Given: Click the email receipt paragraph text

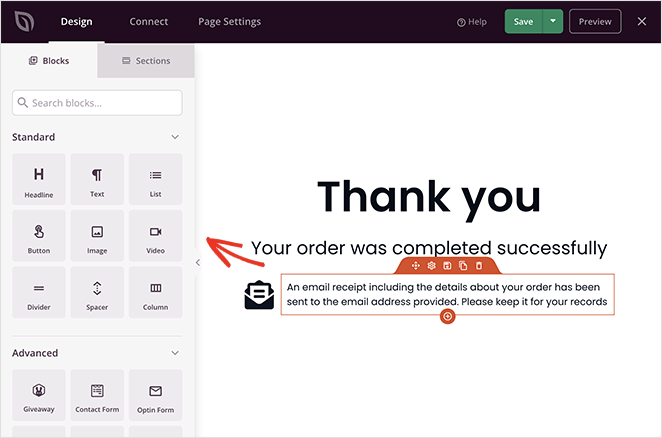Looking at the screenshot, I should pos(447,294).
